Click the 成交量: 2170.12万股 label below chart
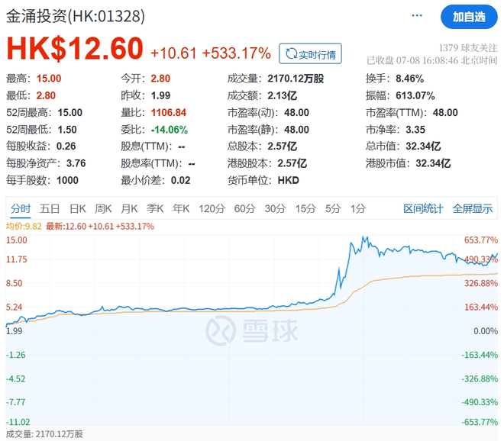 point(44,434)
